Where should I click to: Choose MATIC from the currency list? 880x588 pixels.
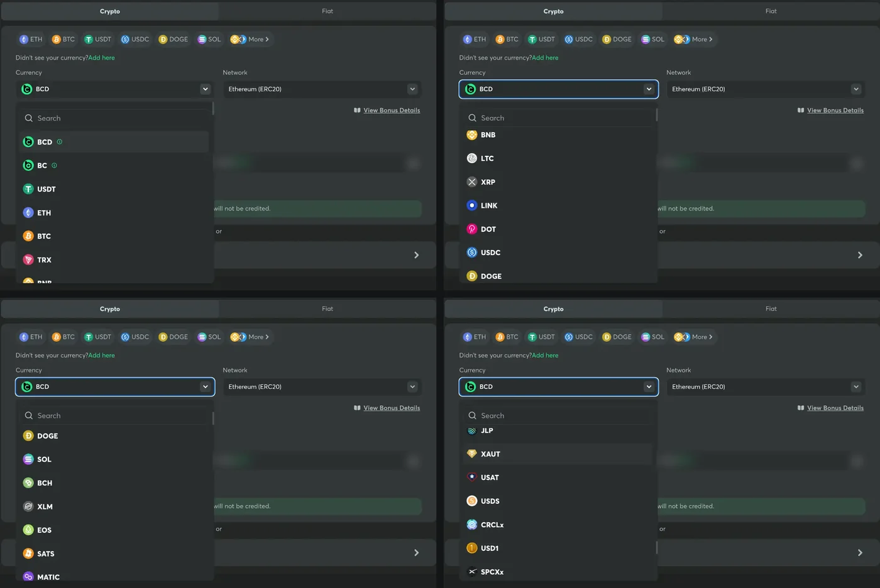click(x=115, y=576)
